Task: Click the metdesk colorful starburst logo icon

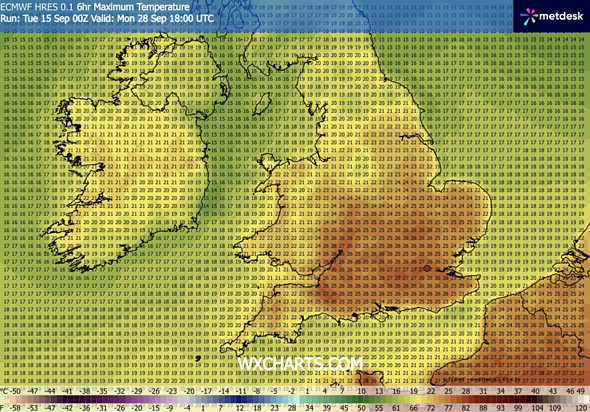Action: pyautogui.click(x=529, y=16)
